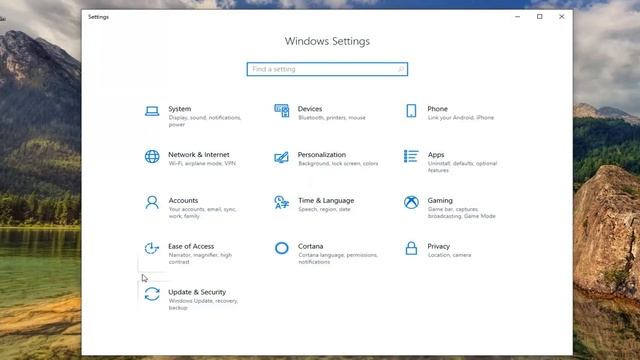Click the Devices keyboard and speaker icon

282,111
